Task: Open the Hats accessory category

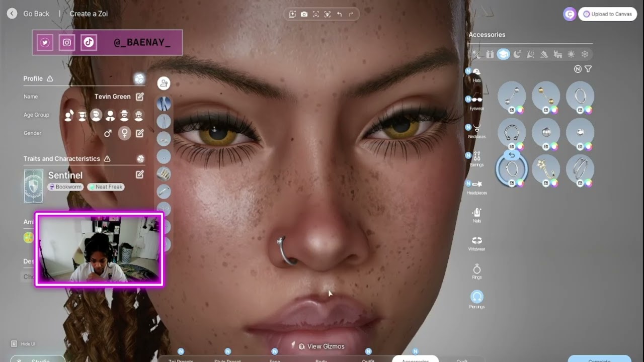Action: point(476,74)
